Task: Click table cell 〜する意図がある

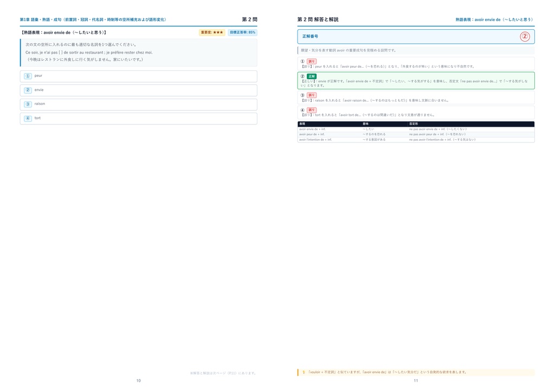Action: (374, 140)
